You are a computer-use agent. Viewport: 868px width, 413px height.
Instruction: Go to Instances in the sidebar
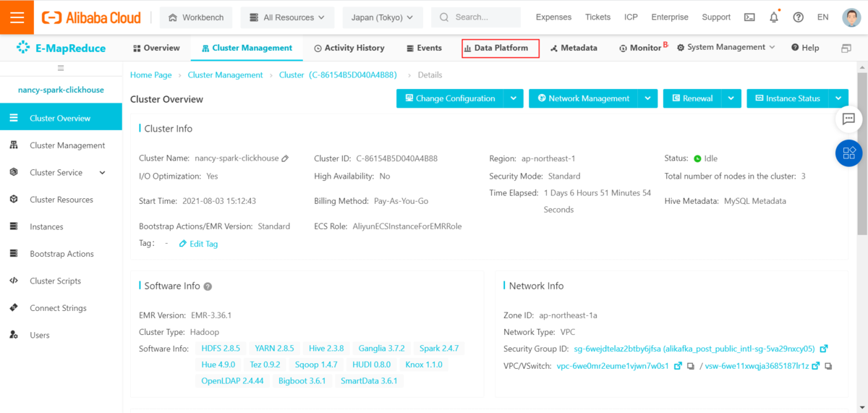point(61,227)
